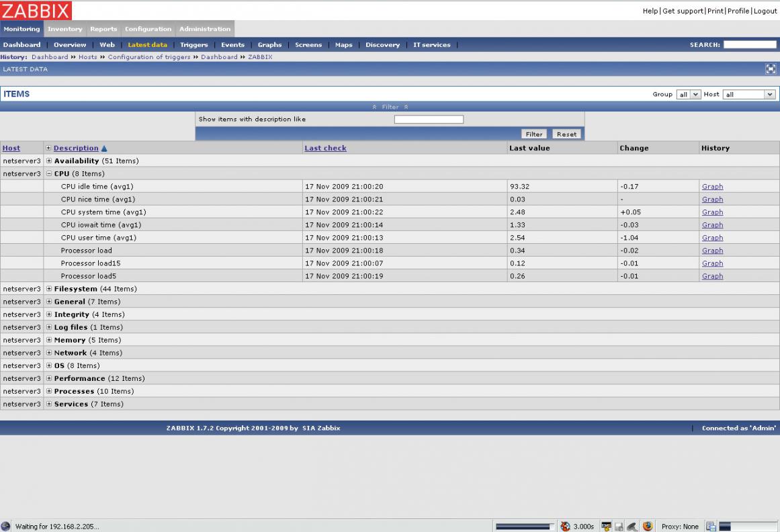780x532 pixels.
Task: Click the monitor icon in status bar
Action: [606, 526]
